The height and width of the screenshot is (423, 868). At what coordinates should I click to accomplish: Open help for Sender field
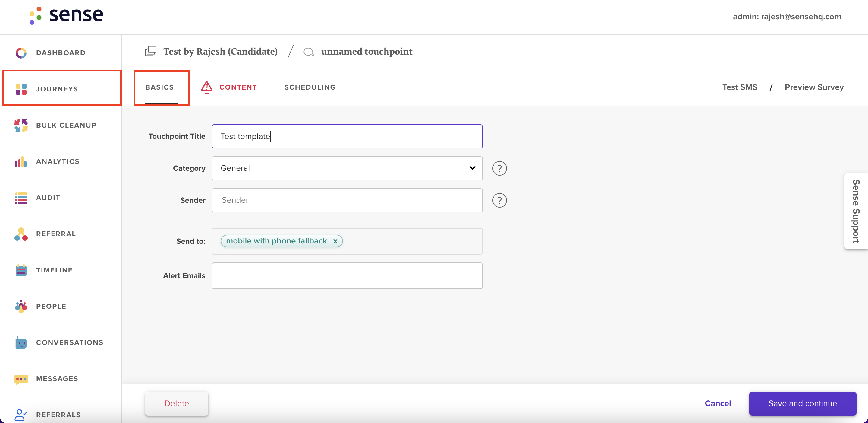click(x=499, y=200)
